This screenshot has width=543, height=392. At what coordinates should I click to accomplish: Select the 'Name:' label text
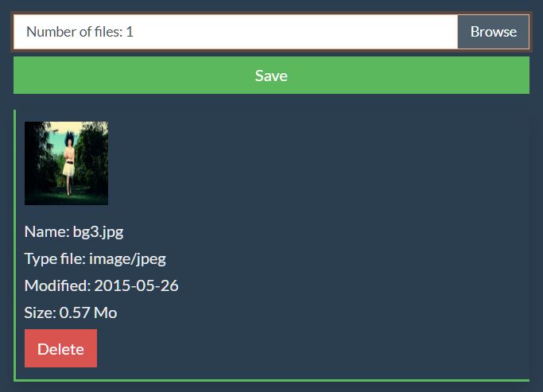click(x=47, y=231)
